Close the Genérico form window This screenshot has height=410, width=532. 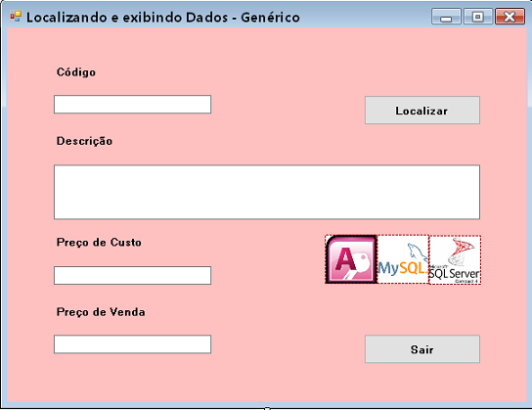click(x=510, y=17)
